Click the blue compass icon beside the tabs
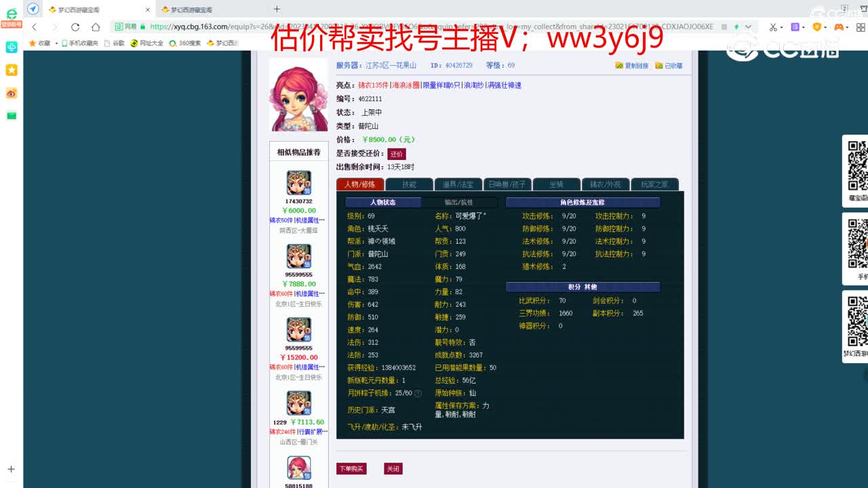Viewport: 868px width, 488px height. point(33,9)
